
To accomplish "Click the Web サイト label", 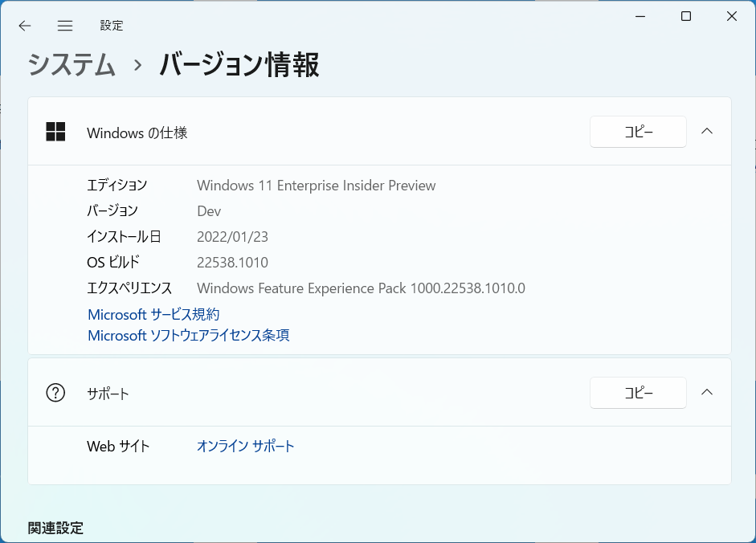I will (118, 447).
